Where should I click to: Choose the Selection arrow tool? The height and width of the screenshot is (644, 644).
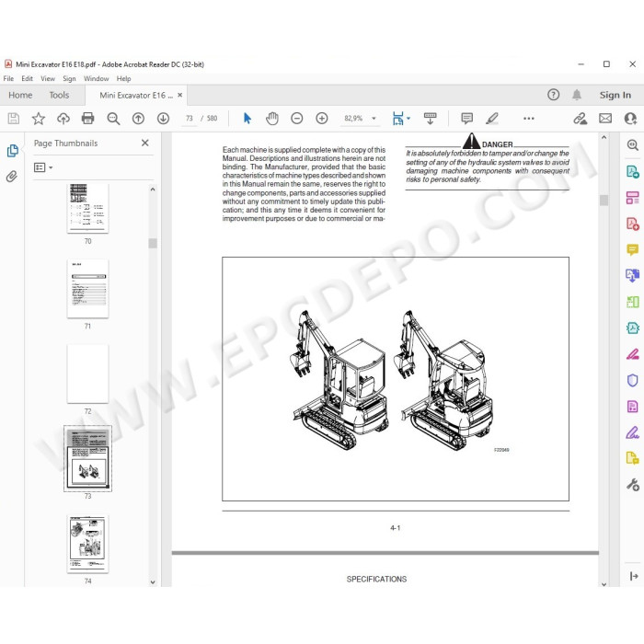[247, 119]
